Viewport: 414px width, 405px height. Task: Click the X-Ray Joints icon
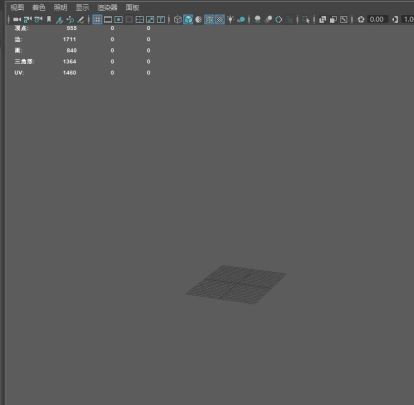coord(344,20)
